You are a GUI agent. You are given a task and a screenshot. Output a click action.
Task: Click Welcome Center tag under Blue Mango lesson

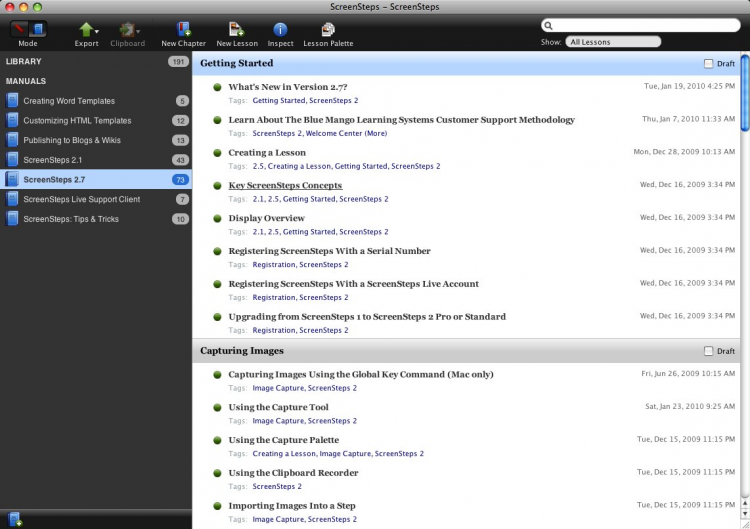tap(334, 133)
